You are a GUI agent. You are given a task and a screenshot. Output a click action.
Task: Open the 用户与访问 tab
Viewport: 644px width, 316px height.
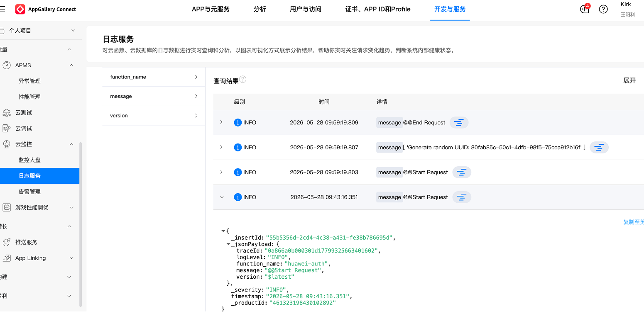[306, 9]
